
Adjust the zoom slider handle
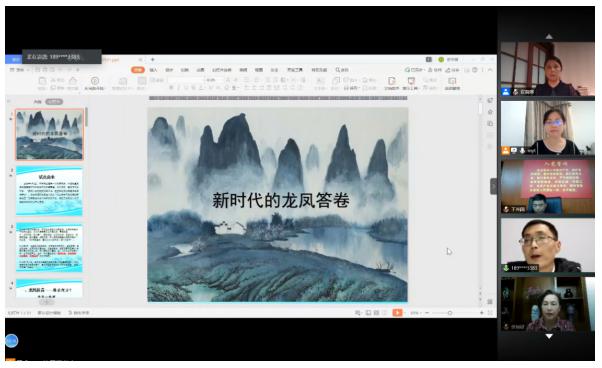(450, 313)
